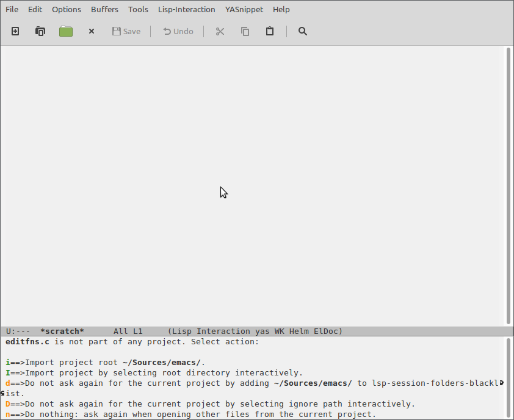514x420 pixels.
Task: Open the Tools menu
Action: [138, 10]
